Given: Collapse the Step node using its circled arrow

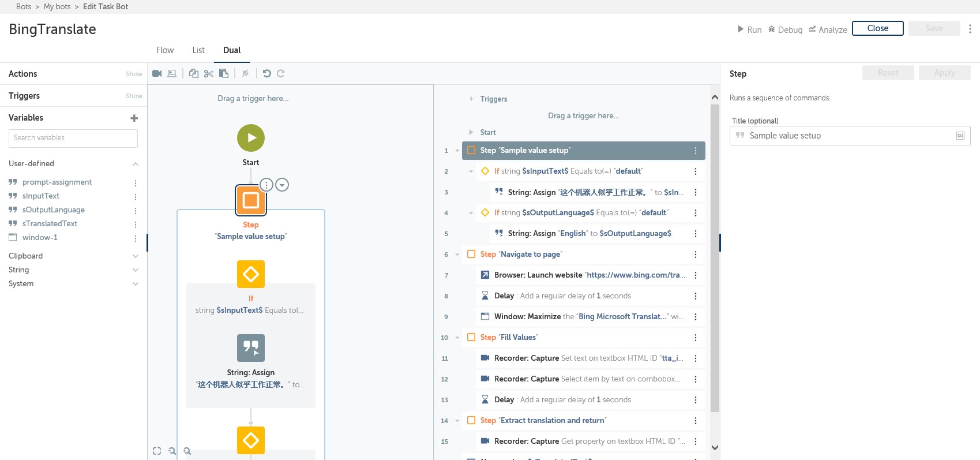Looking at the screenshot, I should click(282, 185).
